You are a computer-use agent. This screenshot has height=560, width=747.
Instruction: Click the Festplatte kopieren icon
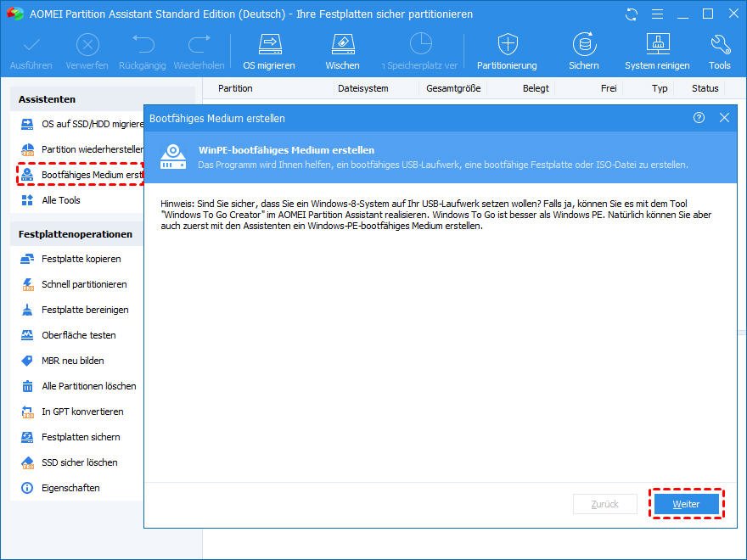tap(27, 259)
